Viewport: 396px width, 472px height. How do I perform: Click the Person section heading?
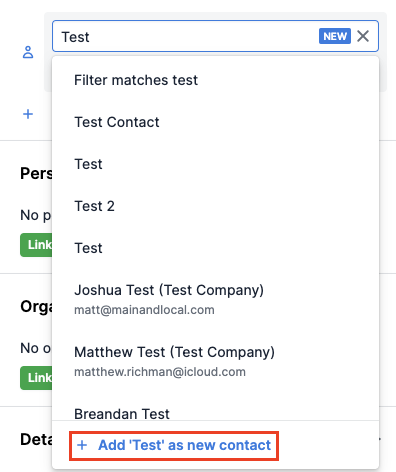coord(36,173)
